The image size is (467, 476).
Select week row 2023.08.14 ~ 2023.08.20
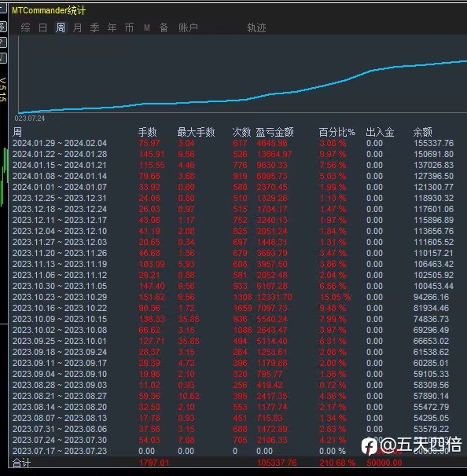233,407
